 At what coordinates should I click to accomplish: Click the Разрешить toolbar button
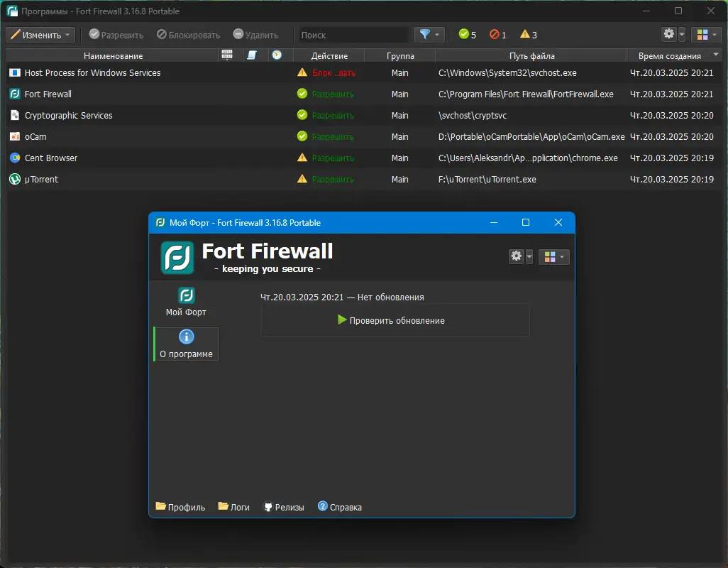116,35
